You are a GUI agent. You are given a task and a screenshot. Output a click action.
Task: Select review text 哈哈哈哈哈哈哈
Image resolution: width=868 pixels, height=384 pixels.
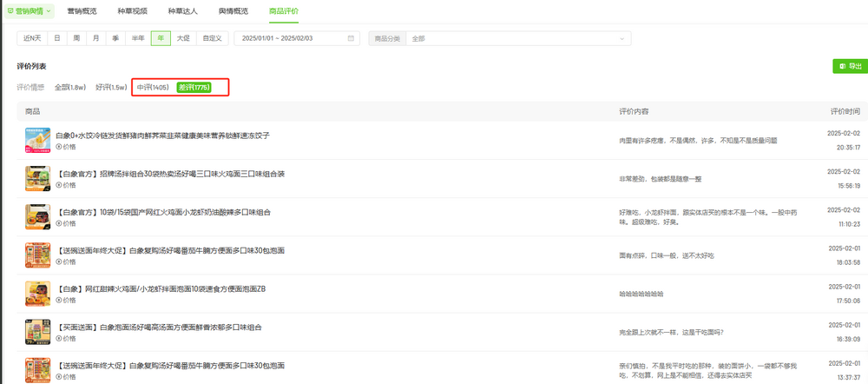(641, 294)
